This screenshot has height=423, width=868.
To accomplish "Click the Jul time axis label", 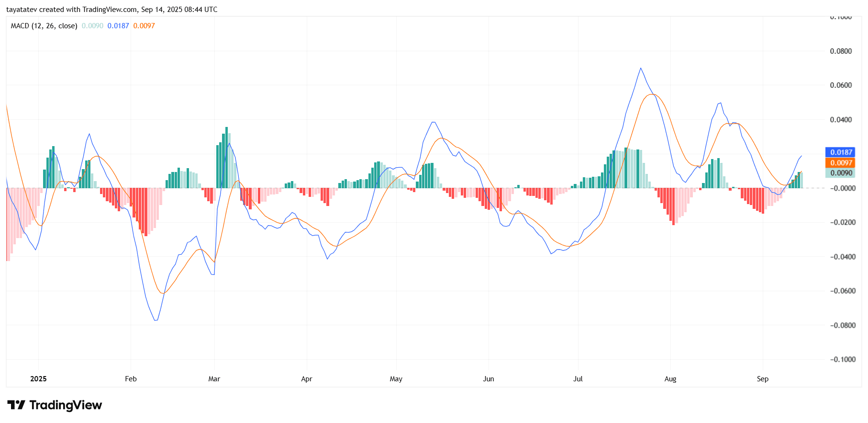I will 578,379.
